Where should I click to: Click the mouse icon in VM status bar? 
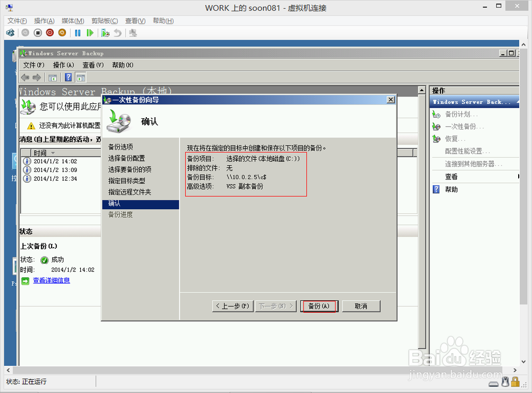[x=505, y=381]
